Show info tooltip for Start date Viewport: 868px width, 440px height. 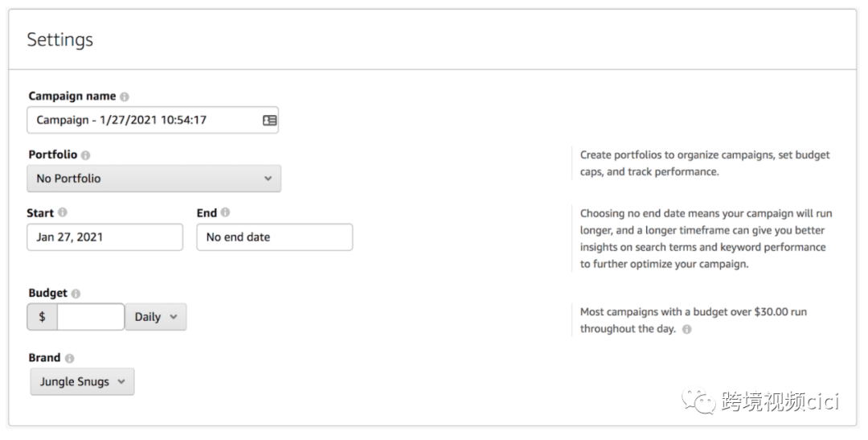point(63,213)
